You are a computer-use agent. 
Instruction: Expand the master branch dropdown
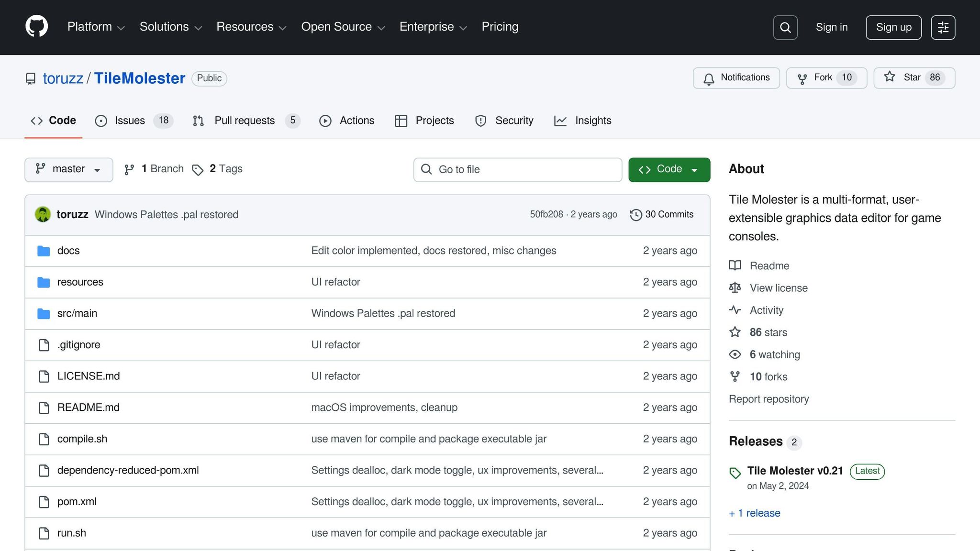click(x=68, y=169)
